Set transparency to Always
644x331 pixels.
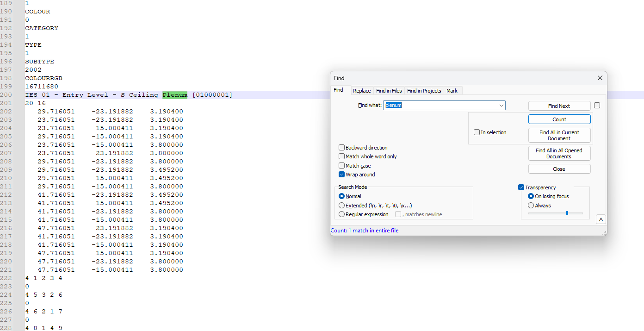(531, 206)
